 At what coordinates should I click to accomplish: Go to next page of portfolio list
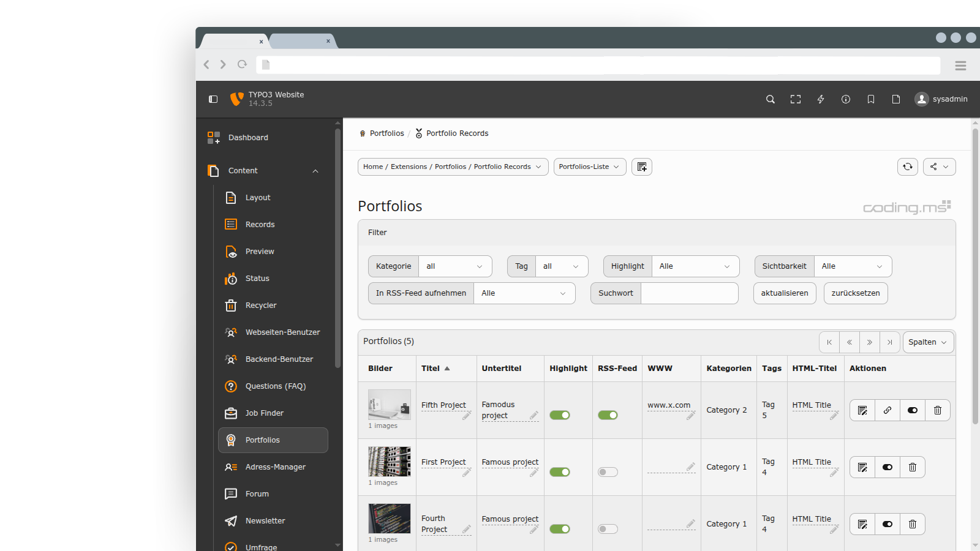pyautogui.click(x=870, y=342)
